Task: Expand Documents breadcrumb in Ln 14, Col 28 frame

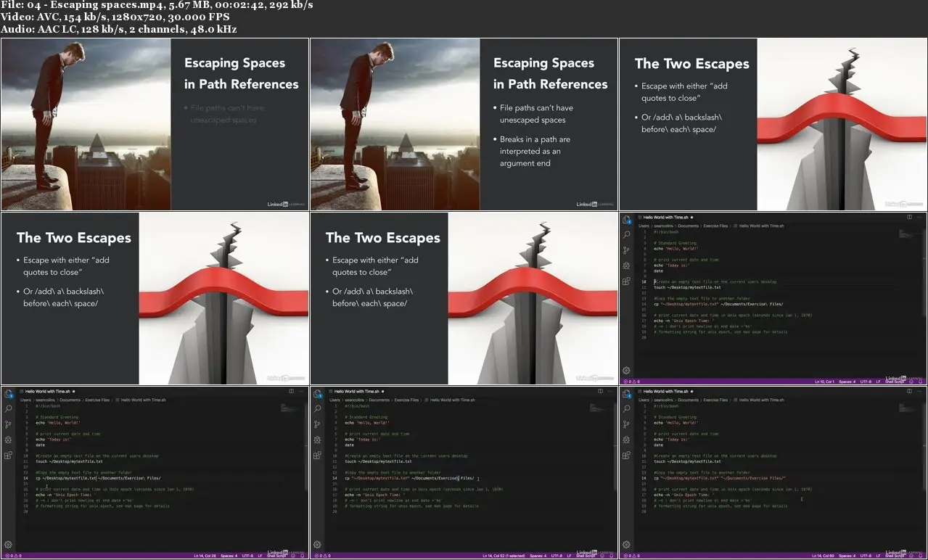Action: [x=70, y=400]
